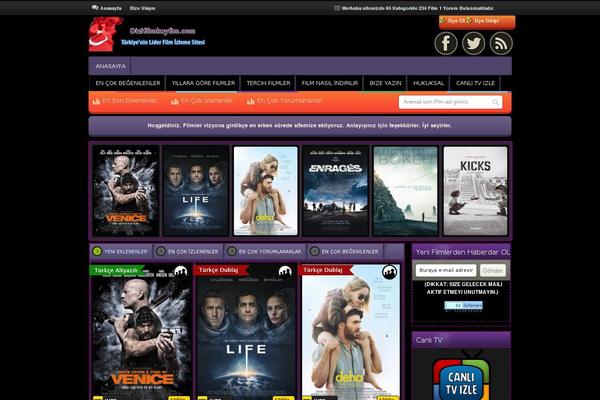The image size is (600, 400).
Task: Open the Kicks poster in the slider
Action: point(475,191)
